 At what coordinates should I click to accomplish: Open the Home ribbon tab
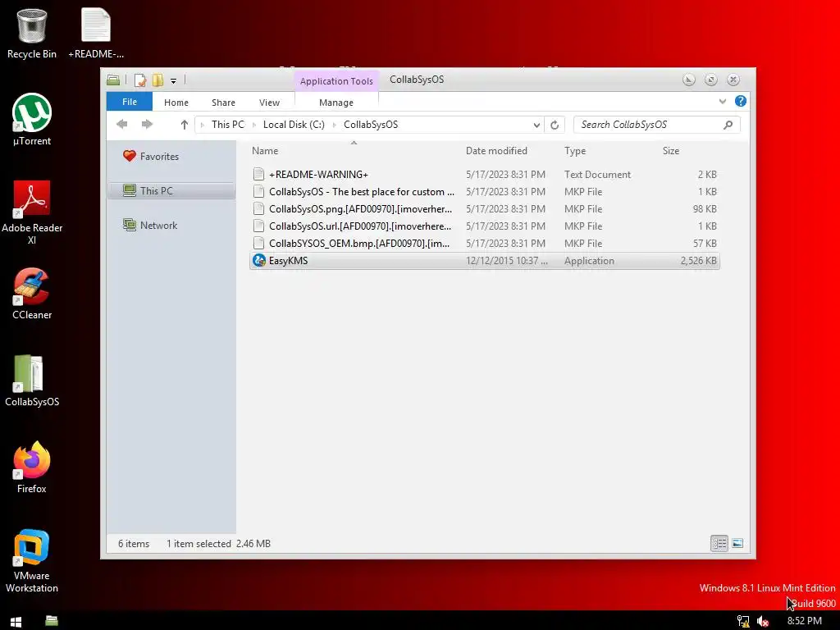click(176, 103)
